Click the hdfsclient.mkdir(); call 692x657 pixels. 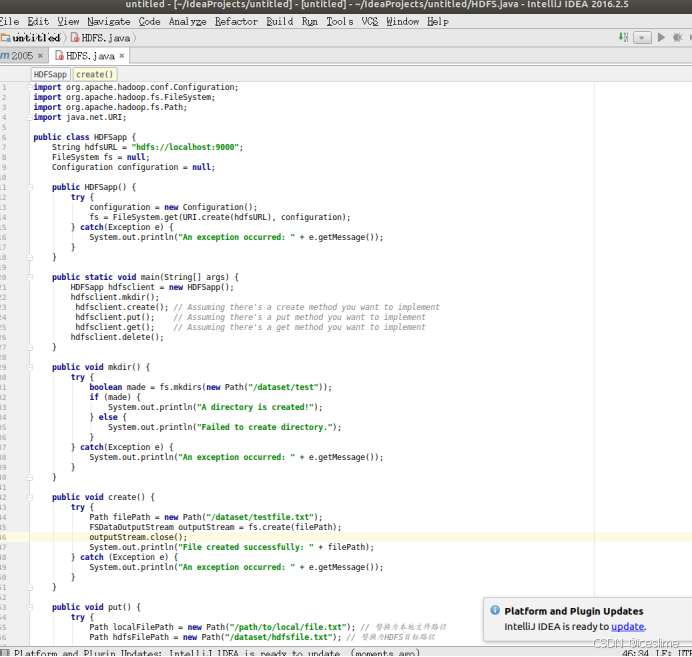(115, 297)
